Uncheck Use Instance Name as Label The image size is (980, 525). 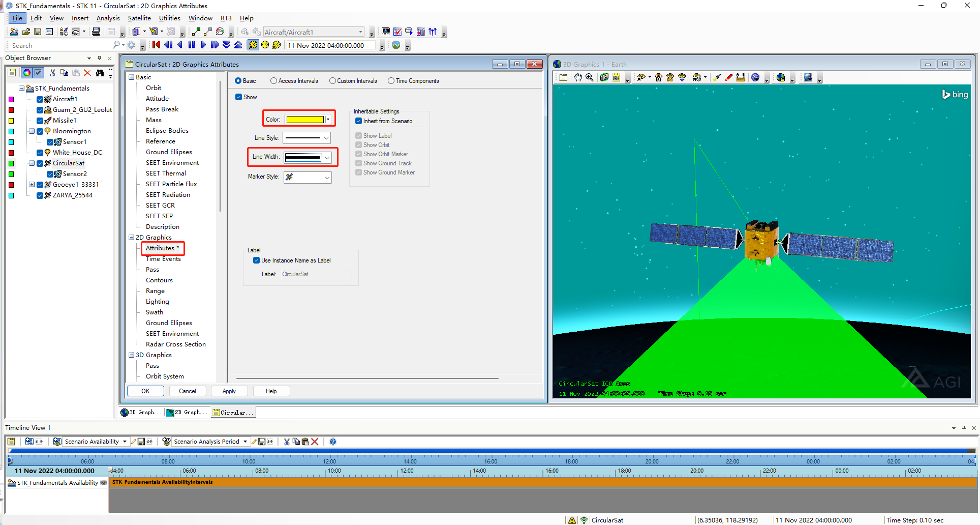pos(257,260)
